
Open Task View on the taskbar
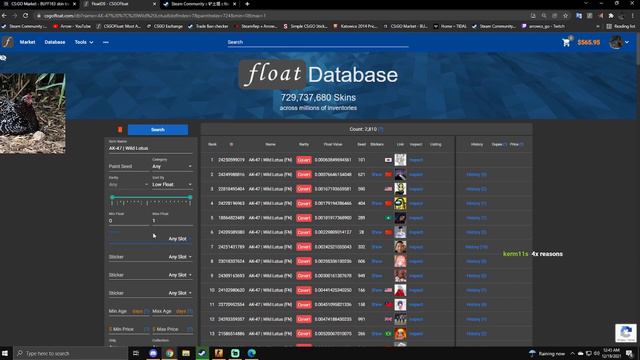click(x=136, y=353)
